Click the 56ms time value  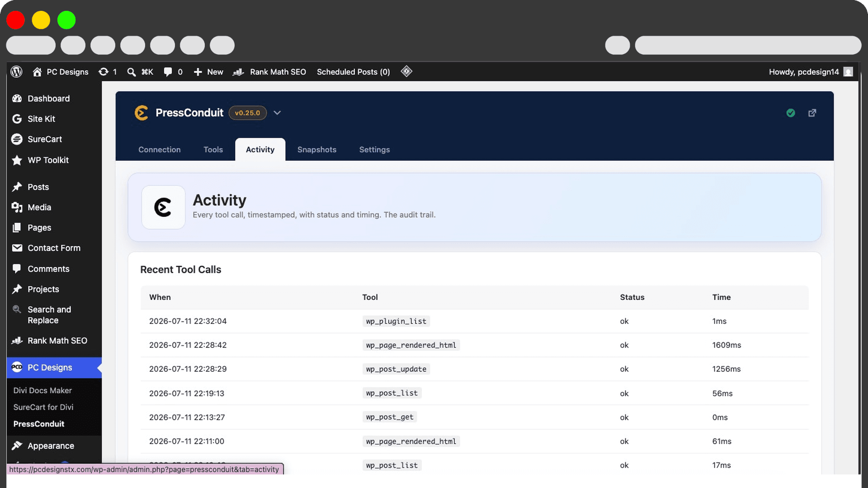click(722, 394)
